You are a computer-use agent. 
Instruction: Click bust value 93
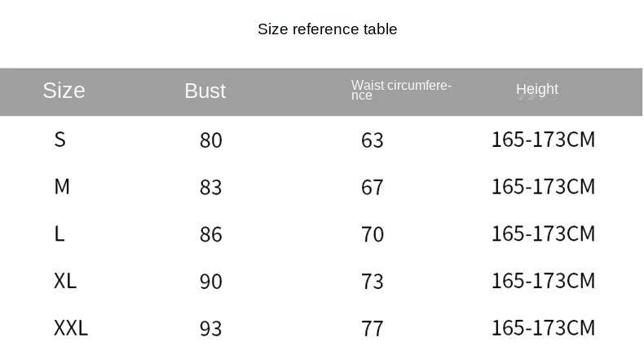pyautogui.click(x=210, y=329)
